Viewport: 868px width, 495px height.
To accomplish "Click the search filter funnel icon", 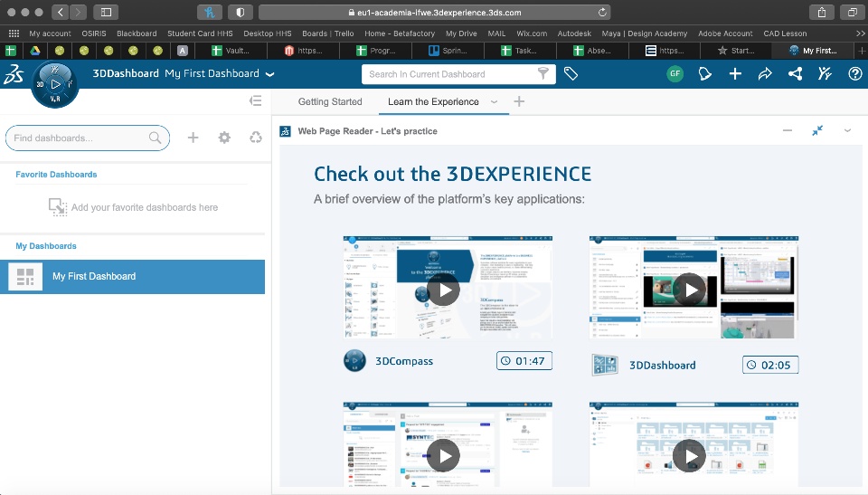I will point(543,73).
